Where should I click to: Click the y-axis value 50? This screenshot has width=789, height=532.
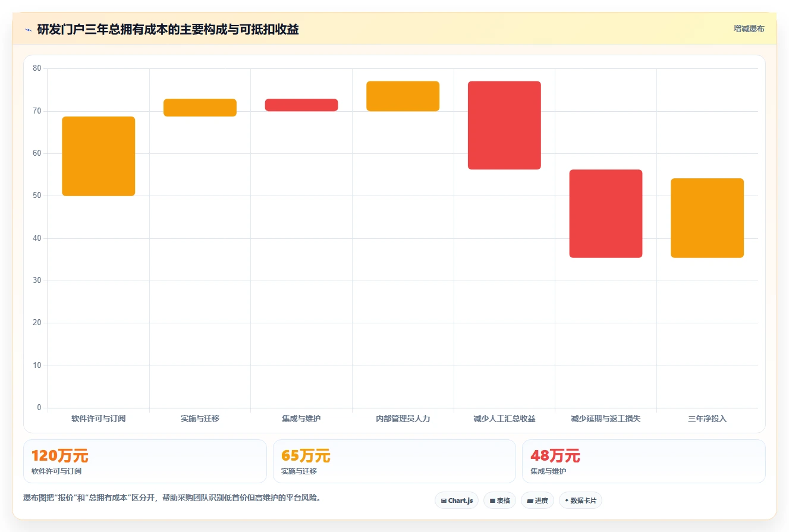point(37,196)
